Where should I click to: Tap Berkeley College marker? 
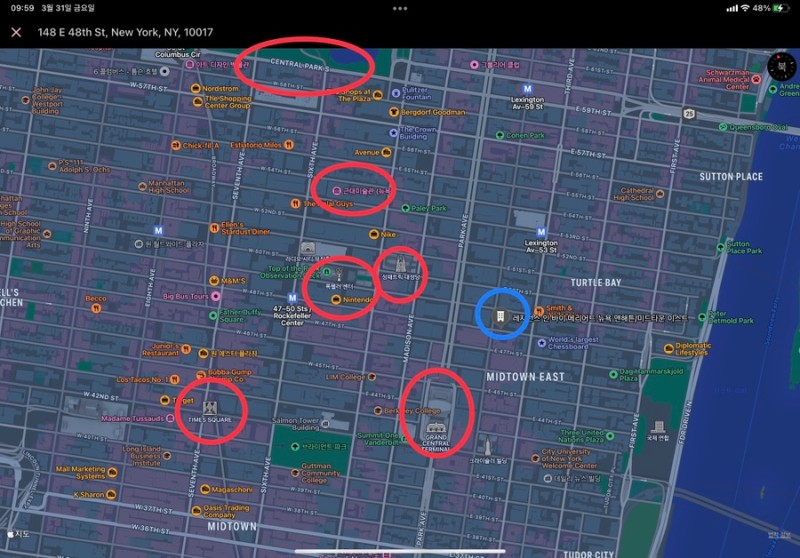pyautogui.click(x=378, y=411)
